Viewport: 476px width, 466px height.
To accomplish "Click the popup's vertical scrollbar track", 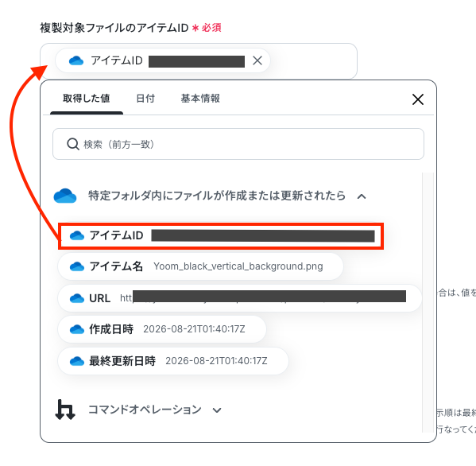I will [x=428, y=302].
